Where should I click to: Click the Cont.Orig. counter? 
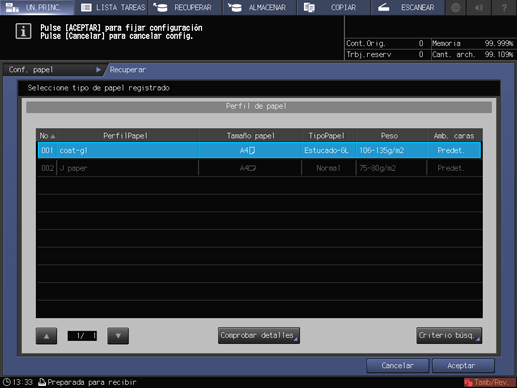pyautogui.click(x=385, y=43)
